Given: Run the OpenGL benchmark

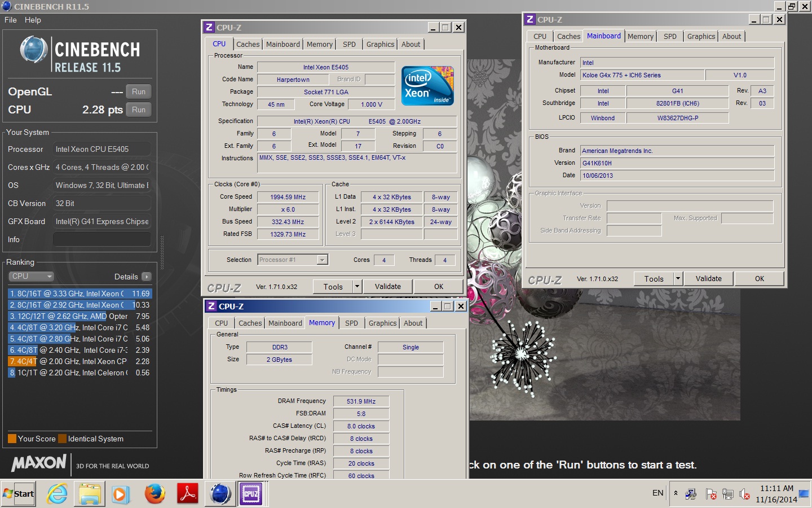Looking at the screenshot, I should [x=139, y=91].
